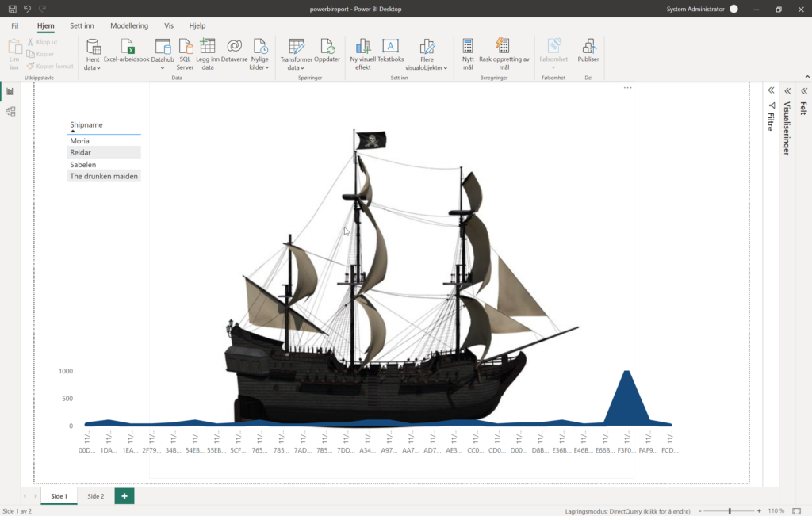Click the Redo arrow icon
This screenshot has width=812, height=516.
pos(43,9)
